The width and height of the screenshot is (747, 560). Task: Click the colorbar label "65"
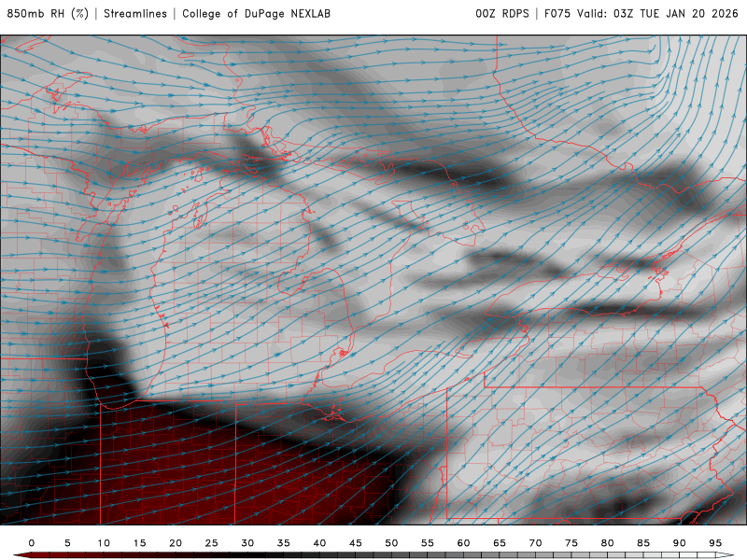tap(500, 543)
